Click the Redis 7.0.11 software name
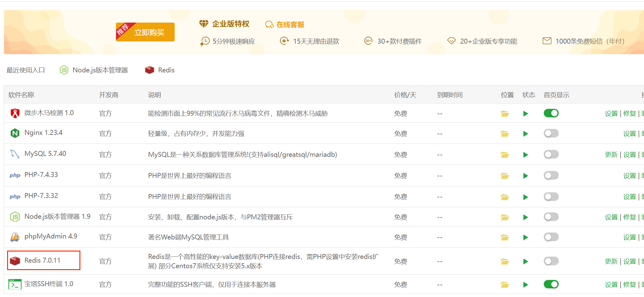 [x=42, y=260]
